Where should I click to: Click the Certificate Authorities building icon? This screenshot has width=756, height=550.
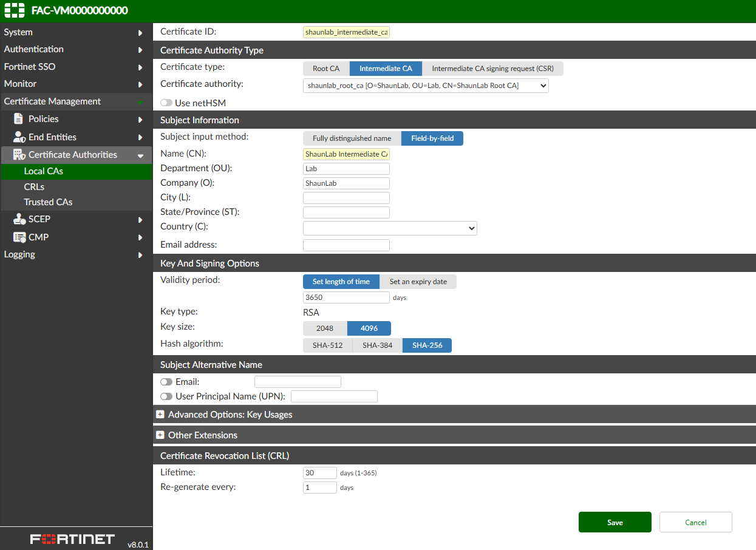(x=19, y=155)
